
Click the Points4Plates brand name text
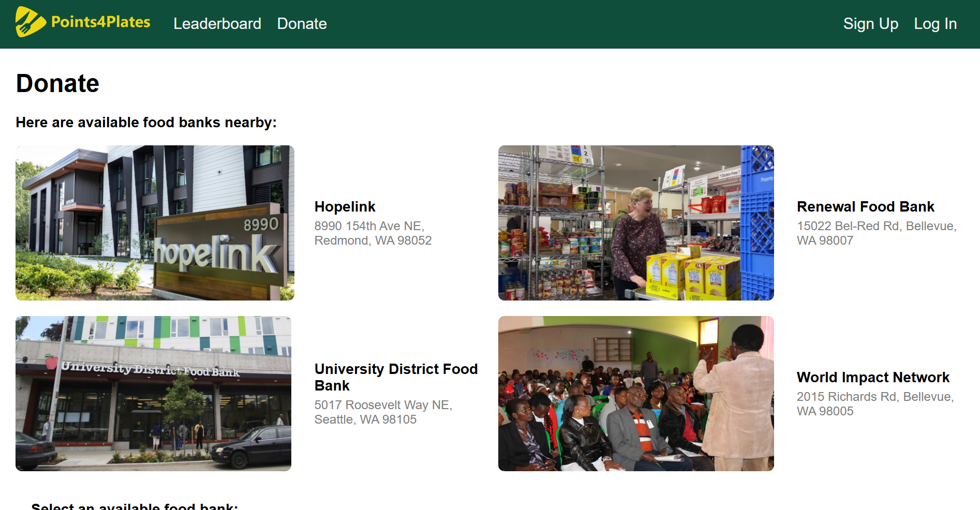pos(101,22)
